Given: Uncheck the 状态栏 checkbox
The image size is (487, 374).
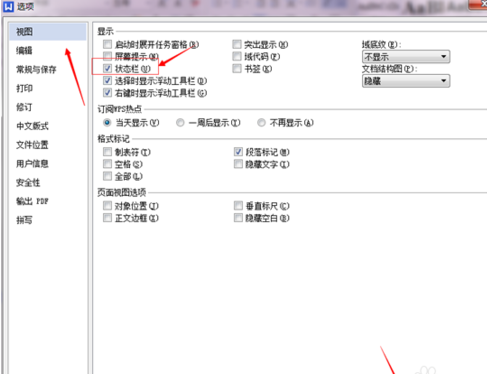Looking at the screenshot, I should (x=107, y=68).
